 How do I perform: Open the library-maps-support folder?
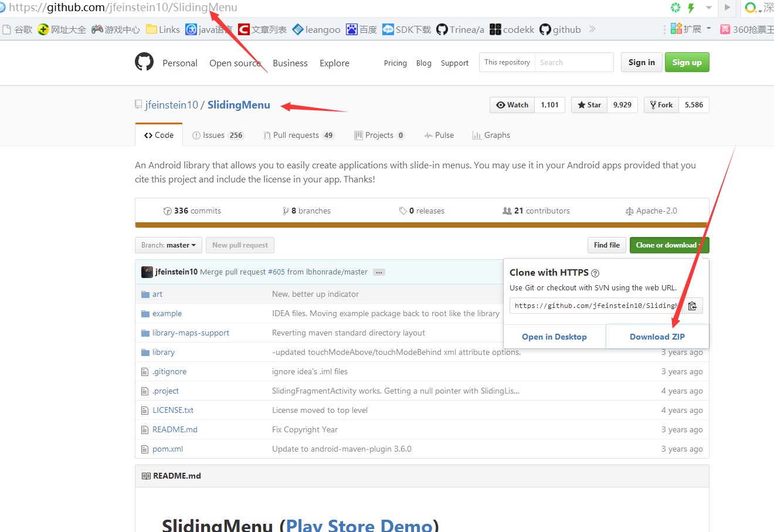click(x=191, y=333)
